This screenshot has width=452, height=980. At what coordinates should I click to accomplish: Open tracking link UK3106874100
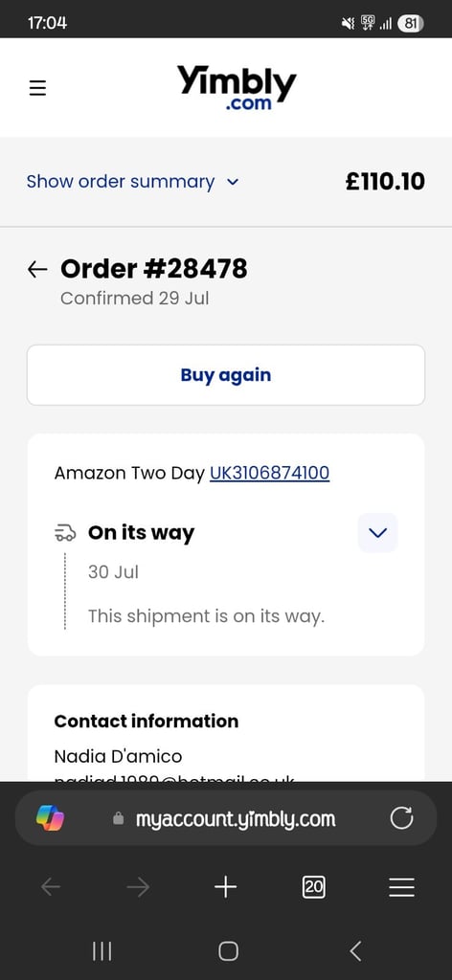pyautogui.click(x=269, y=473)
